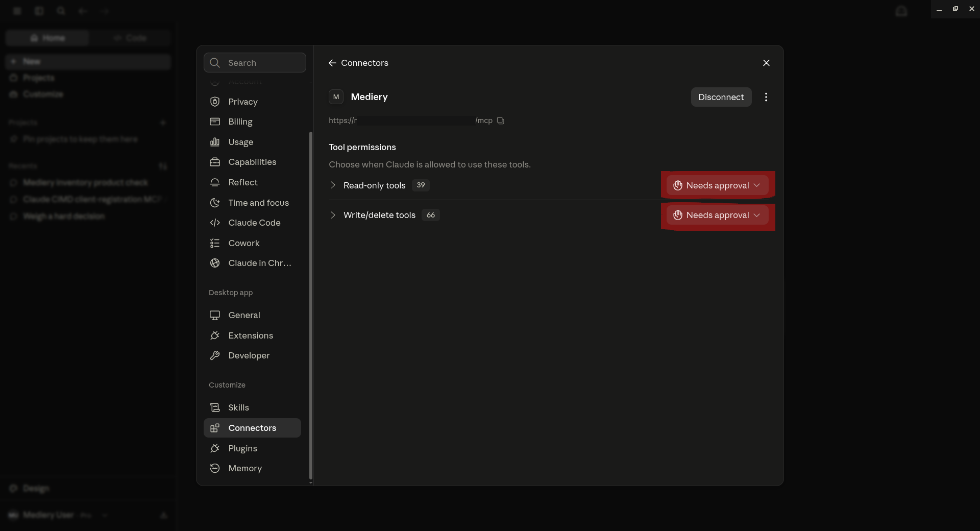Click the Tool permissions heading
This screenshot has width=980, height=531.
362,147
